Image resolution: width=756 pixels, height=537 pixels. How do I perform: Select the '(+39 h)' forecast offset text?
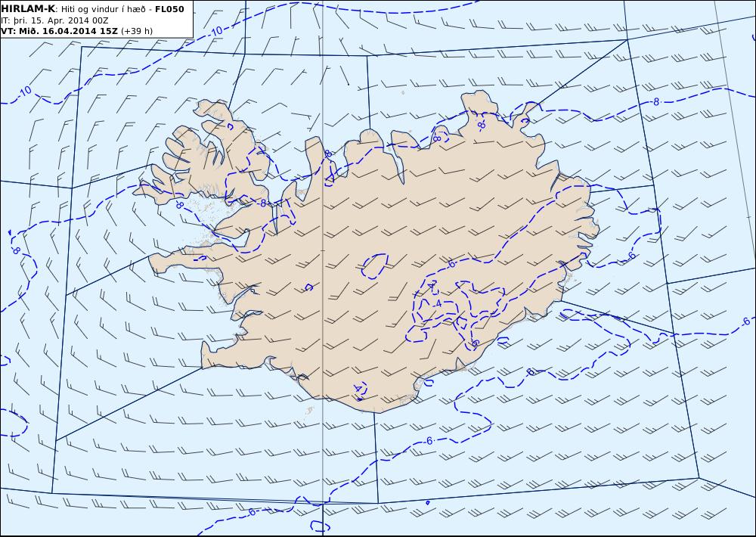click(137, 31)
